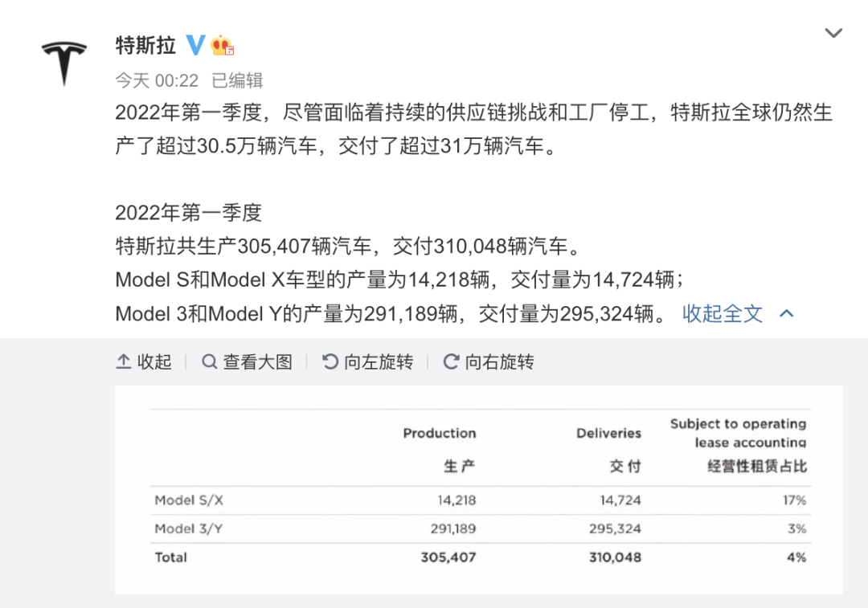Viewport: 868px width, 608px height.
Task: Open the 特斯拉 account name
Action: coord(145,45)
